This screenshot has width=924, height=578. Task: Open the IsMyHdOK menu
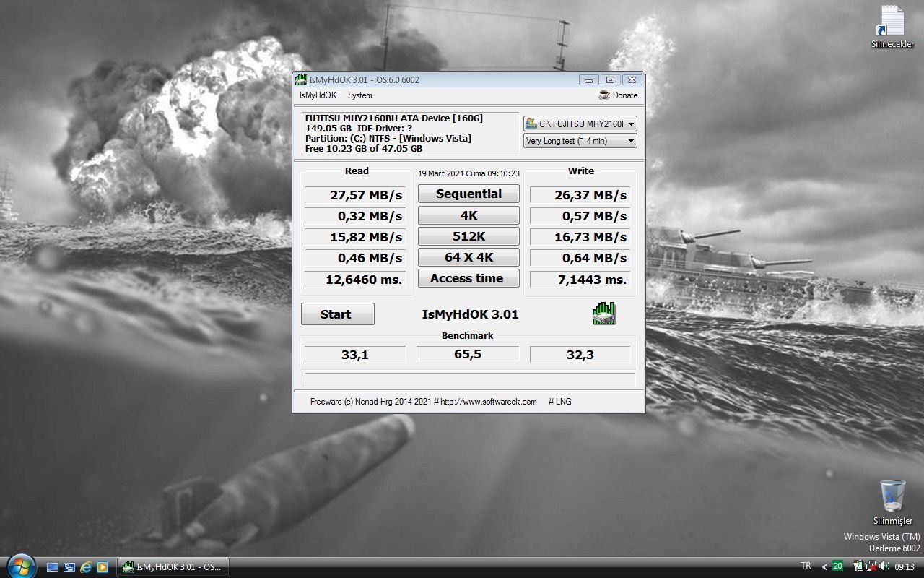318,95
